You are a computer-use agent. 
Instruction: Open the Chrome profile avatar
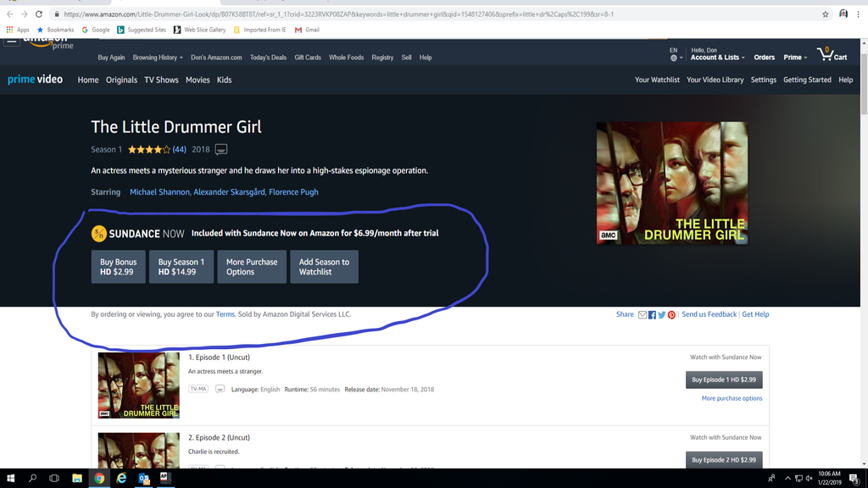click(843, 14)
